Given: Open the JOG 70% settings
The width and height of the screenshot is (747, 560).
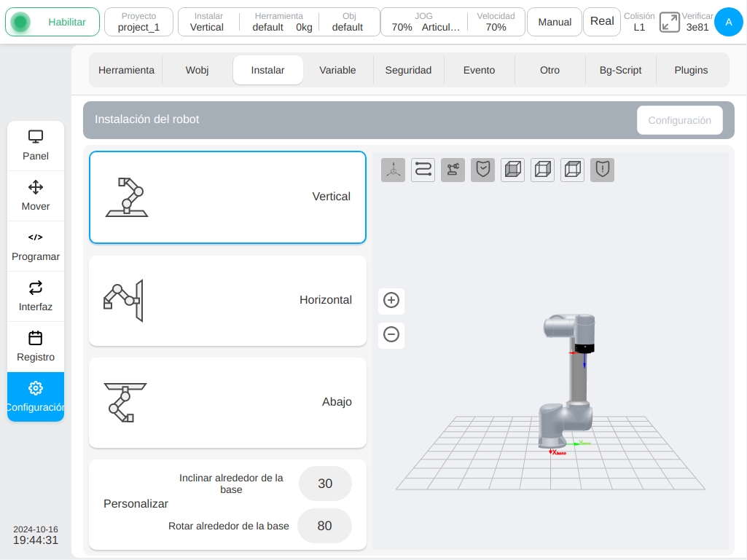Looking at the screenshot, I should point(424,22).
